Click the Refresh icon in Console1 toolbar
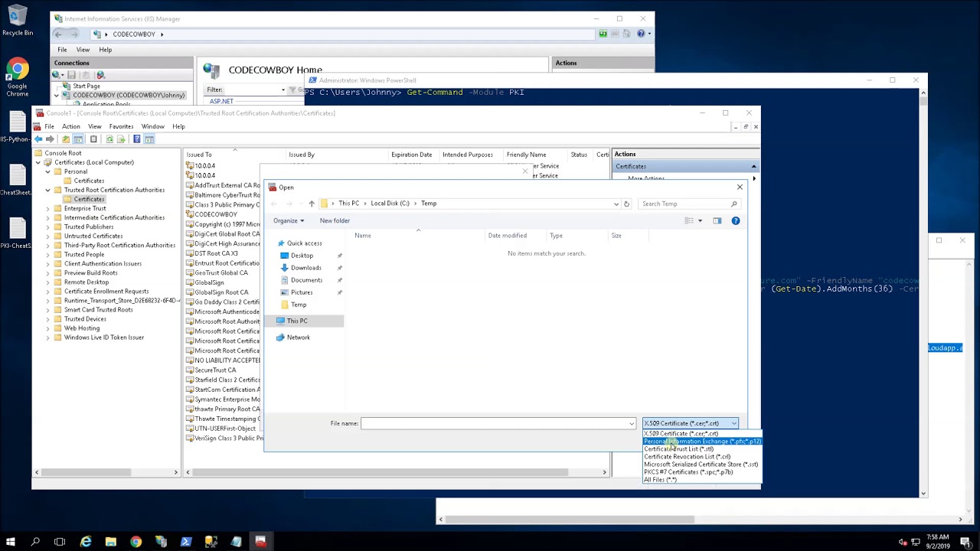This screenshot has width=980, height=551. point(109,139)
